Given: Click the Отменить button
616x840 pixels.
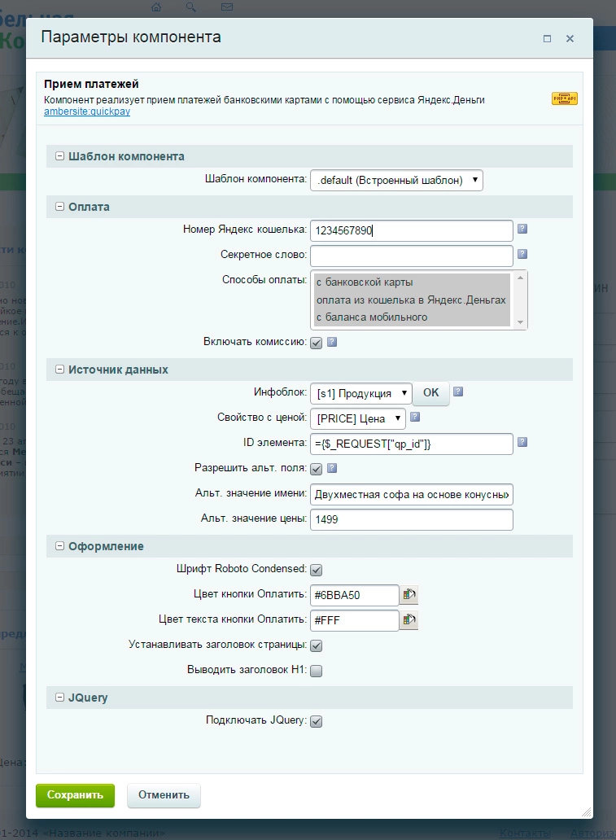Looking at the screenshot, I should [164, 795].
